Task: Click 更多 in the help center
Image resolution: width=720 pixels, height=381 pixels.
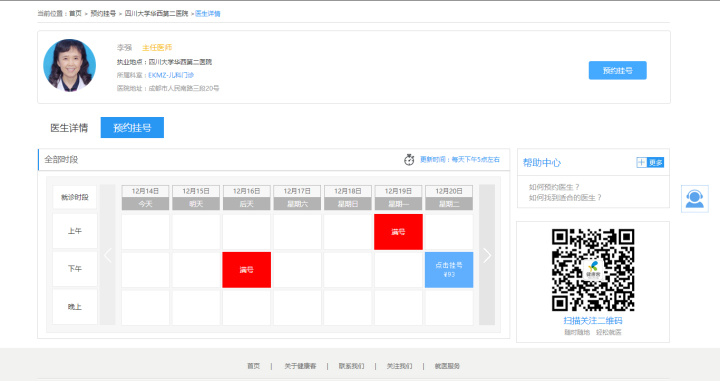Action: [x=655, y=162]
